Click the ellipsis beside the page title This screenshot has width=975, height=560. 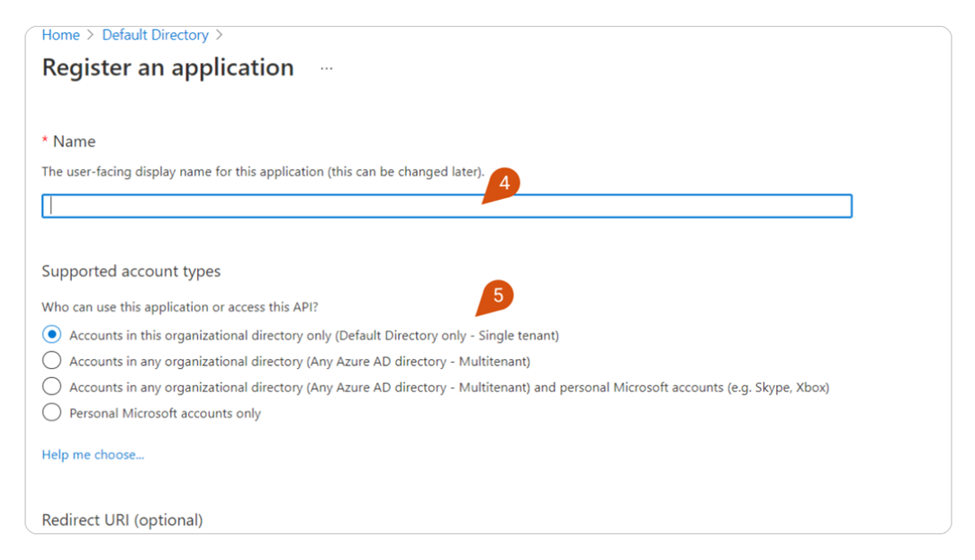tap(327, 68)
